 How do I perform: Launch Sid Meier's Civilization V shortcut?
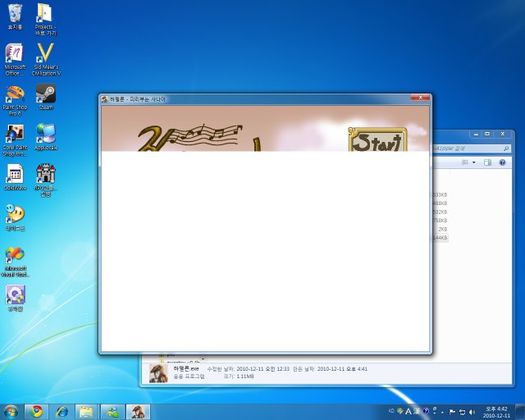point(46,60)
